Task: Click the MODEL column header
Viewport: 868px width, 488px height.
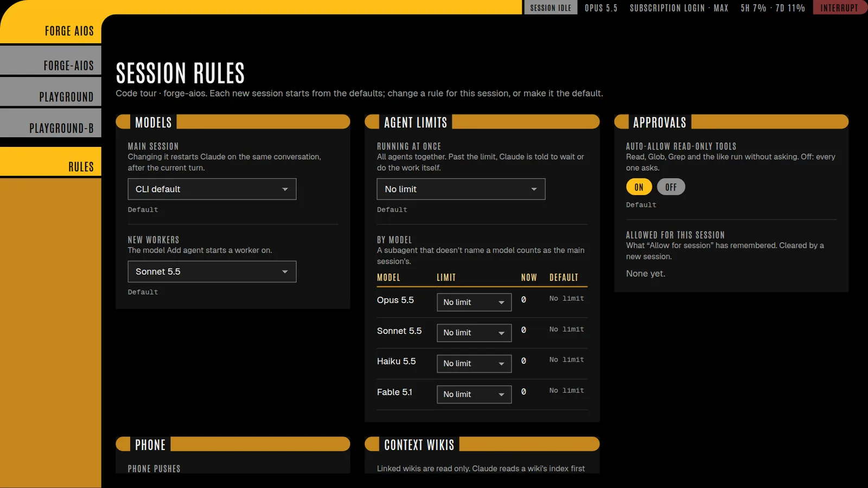Action: 388,278
